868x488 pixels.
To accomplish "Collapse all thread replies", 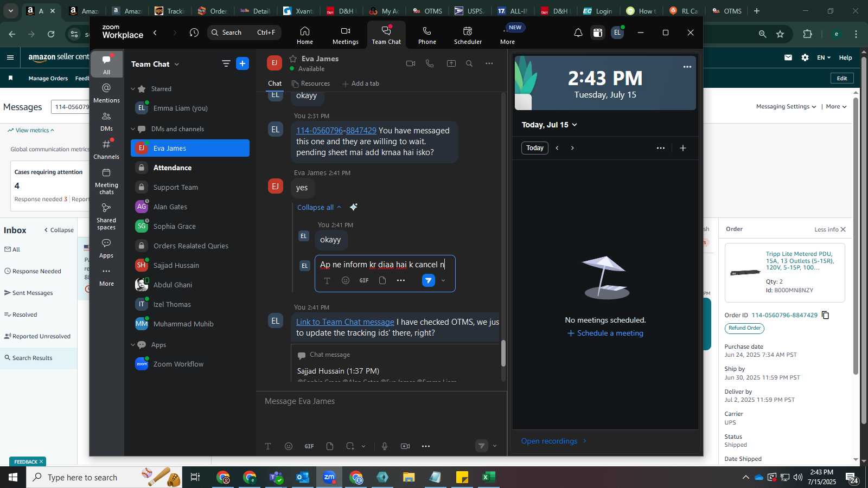I will [x=319, y=207].
